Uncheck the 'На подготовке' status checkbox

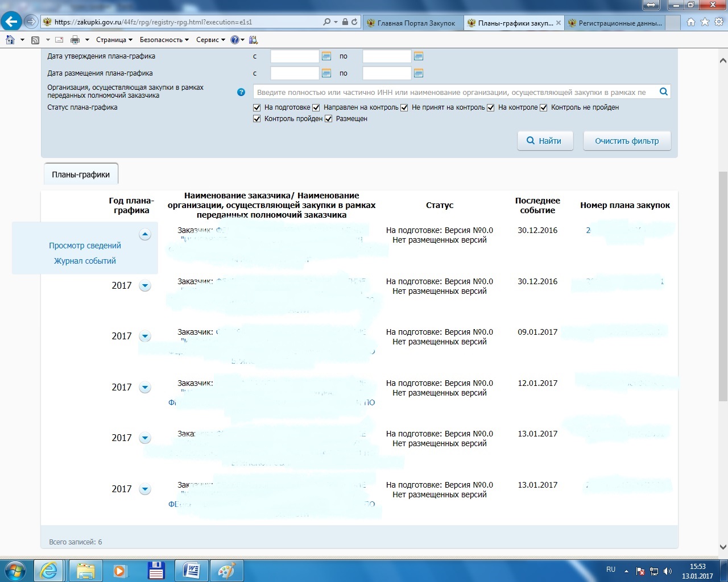click(x=257, y=107)
